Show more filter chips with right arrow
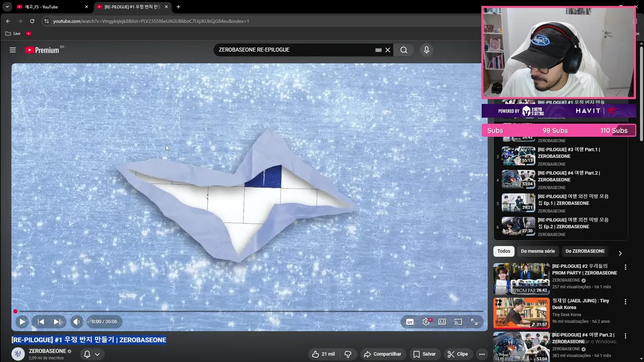The image size is (644, 362). pyautogui.click(x=620, y=253)
